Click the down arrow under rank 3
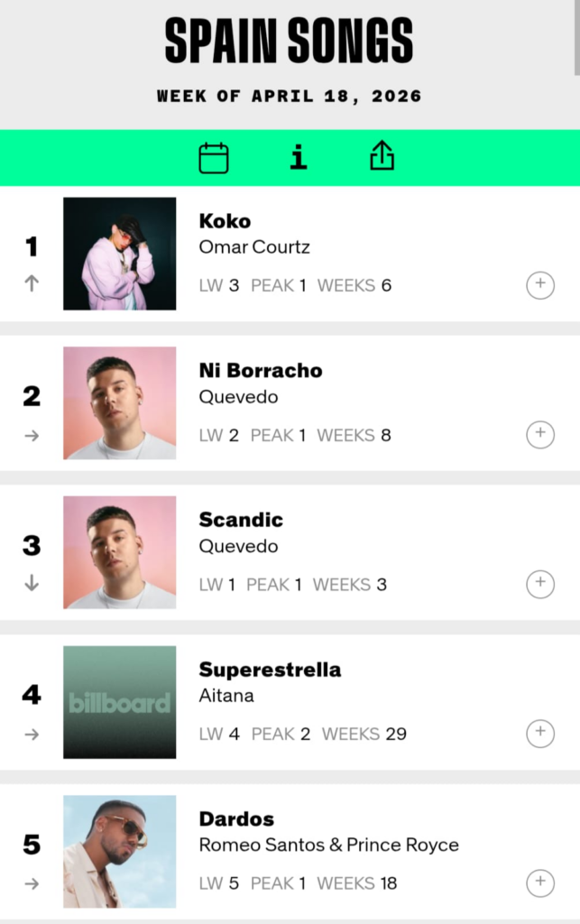This screenshot has height=924, width=580. (x=32, y=583)
